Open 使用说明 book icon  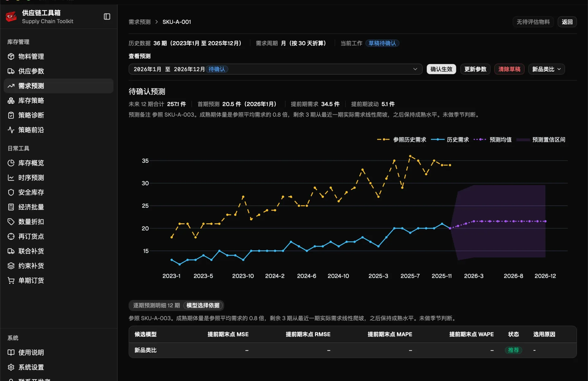click(11, 352)
